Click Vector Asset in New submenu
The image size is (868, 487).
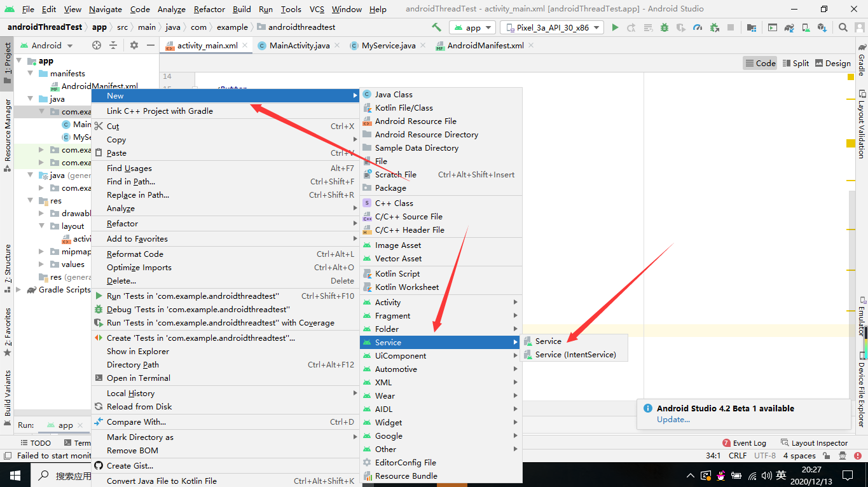tap(441, 258)
